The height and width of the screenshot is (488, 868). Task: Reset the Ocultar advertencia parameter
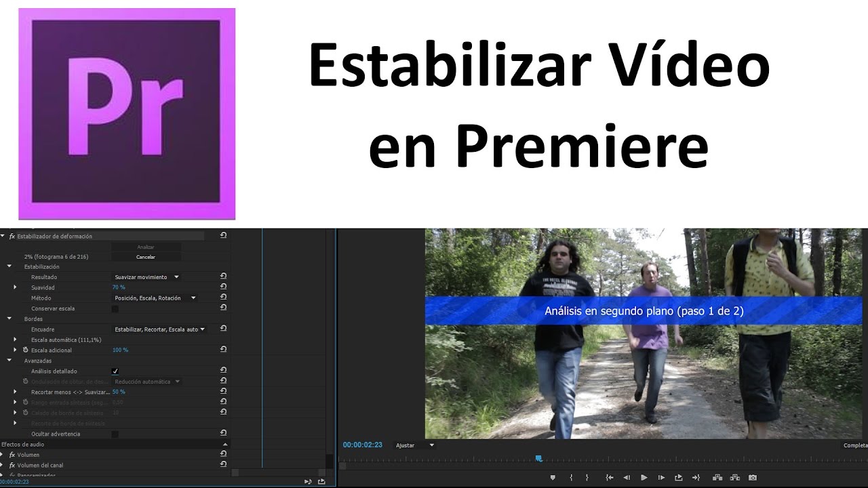223,433
